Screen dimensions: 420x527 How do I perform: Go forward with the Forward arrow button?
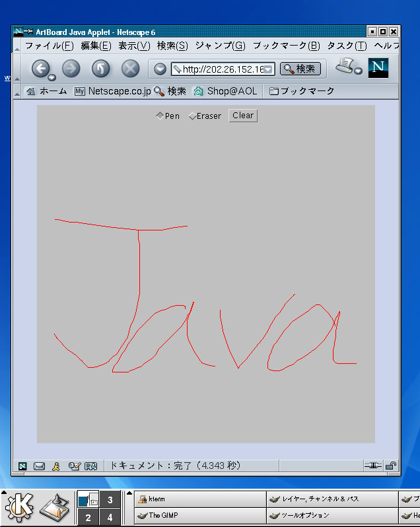tap(71, 69)
